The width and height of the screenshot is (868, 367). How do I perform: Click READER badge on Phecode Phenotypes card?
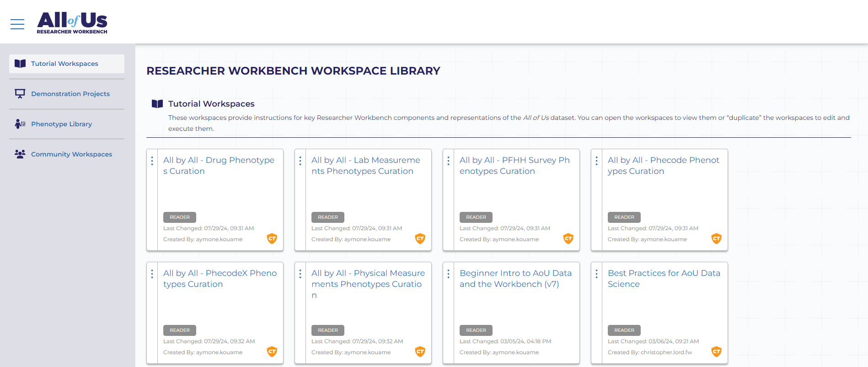click(x=624, y=217)
